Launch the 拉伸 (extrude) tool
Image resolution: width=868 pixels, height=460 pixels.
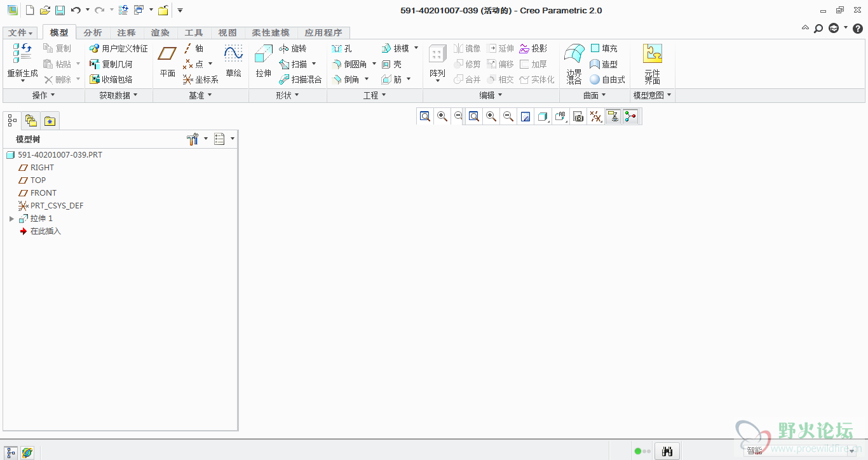point(264,62)
